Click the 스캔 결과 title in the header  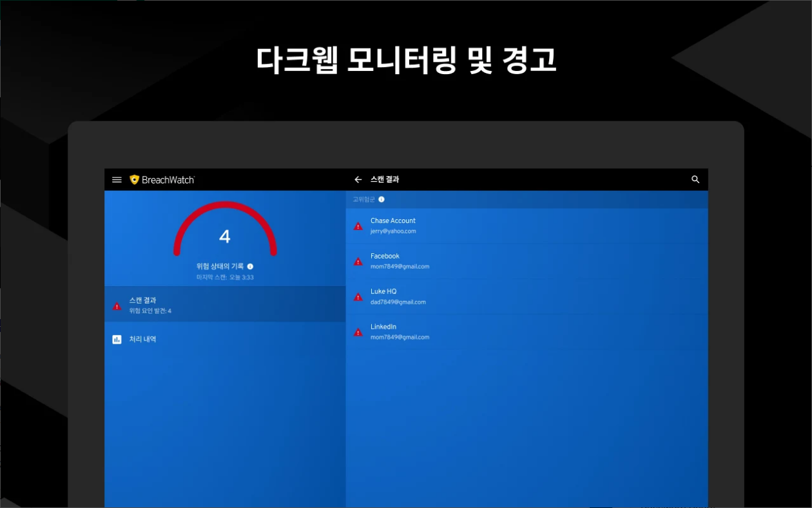(x=385, y=180)
